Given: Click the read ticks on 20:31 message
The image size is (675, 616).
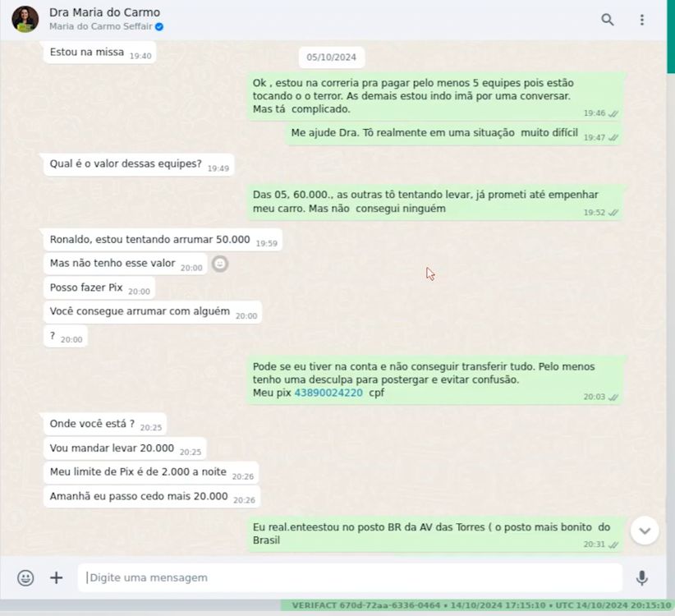Looking at the screenshot, I should (614, 545).
